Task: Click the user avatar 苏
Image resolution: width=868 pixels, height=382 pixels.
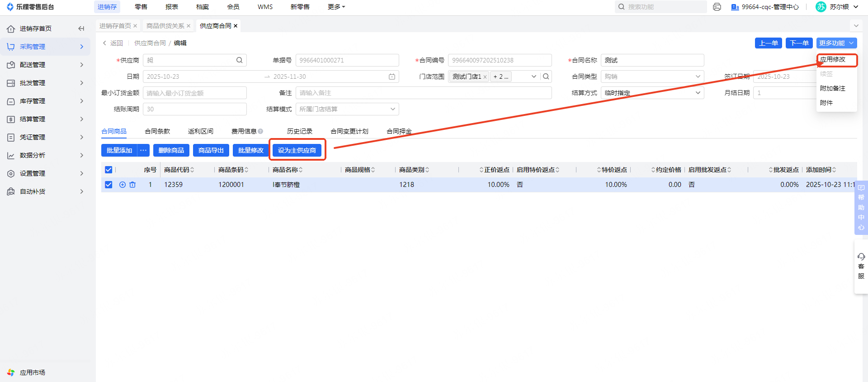Action: coord(821,7)
